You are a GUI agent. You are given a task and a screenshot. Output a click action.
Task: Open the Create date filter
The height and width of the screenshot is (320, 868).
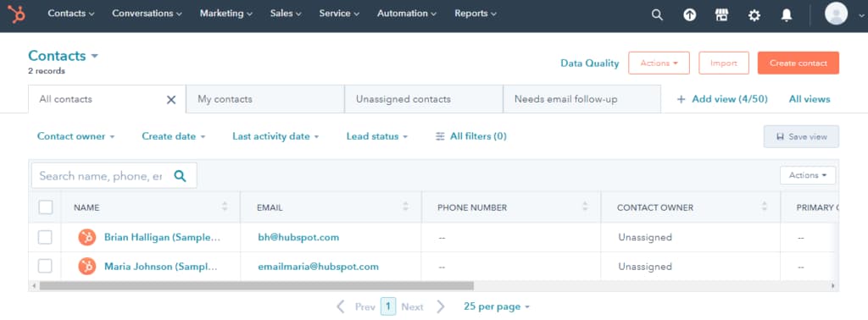[x=173, y=136]
